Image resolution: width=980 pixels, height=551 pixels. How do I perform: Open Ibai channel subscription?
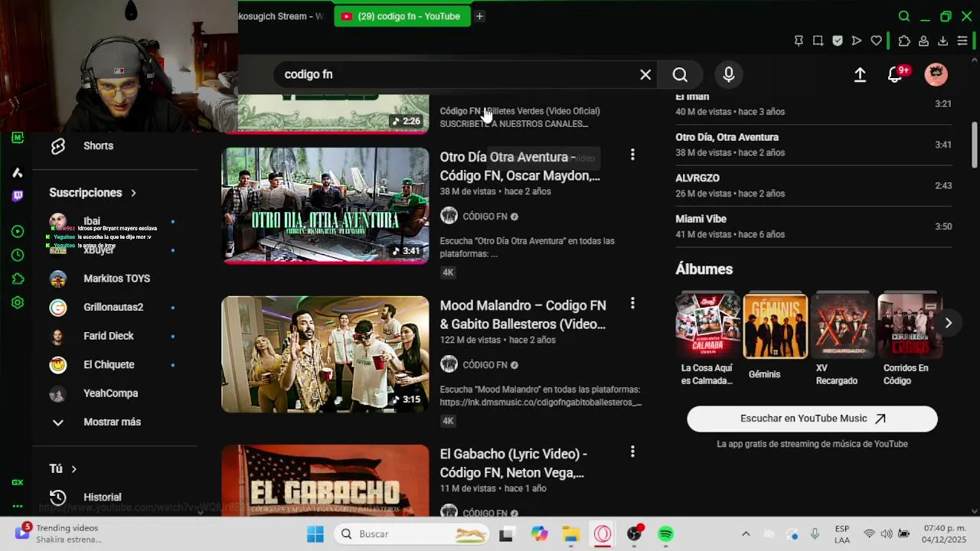tap(92, 221)
